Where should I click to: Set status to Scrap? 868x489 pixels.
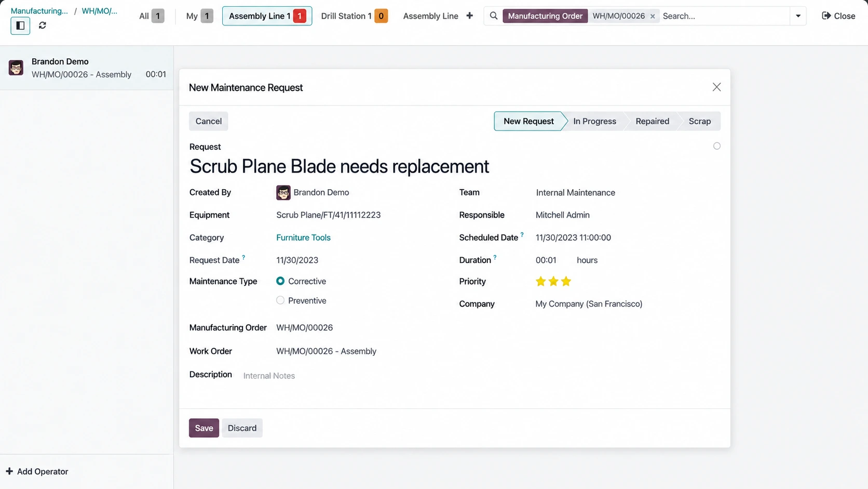click(x=699, y=121)
